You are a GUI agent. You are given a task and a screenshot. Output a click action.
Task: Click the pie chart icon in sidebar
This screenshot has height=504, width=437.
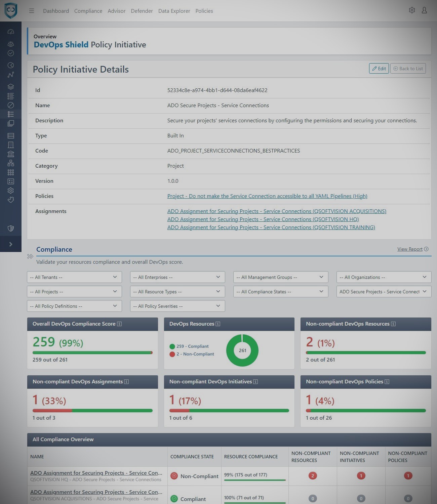tap(11, 65)
